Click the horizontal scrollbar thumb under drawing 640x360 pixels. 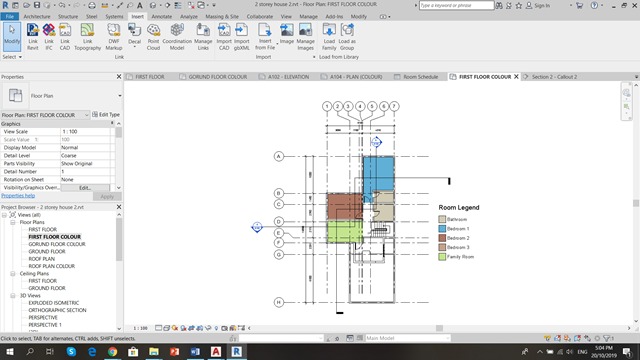pyautogui.click(x=439, y=328)
